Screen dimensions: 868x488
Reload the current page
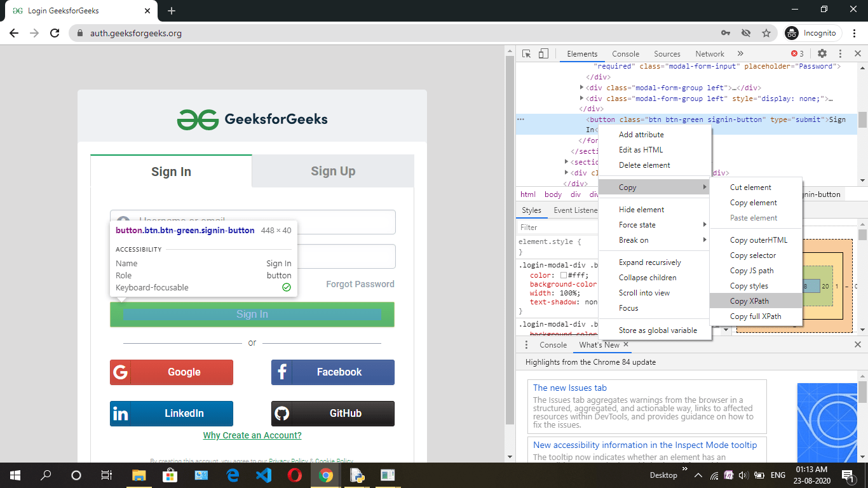click(55, 33)
